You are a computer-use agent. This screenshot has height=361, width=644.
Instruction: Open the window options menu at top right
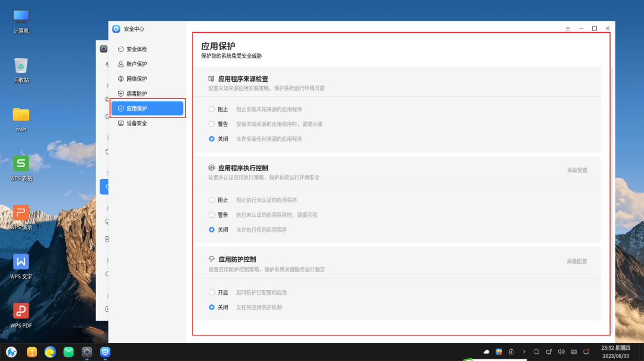click(567, 28)
